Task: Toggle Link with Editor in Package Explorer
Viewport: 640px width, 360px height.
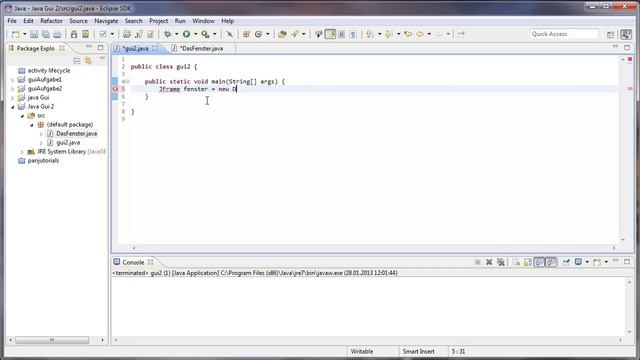Action: (88, 61)
